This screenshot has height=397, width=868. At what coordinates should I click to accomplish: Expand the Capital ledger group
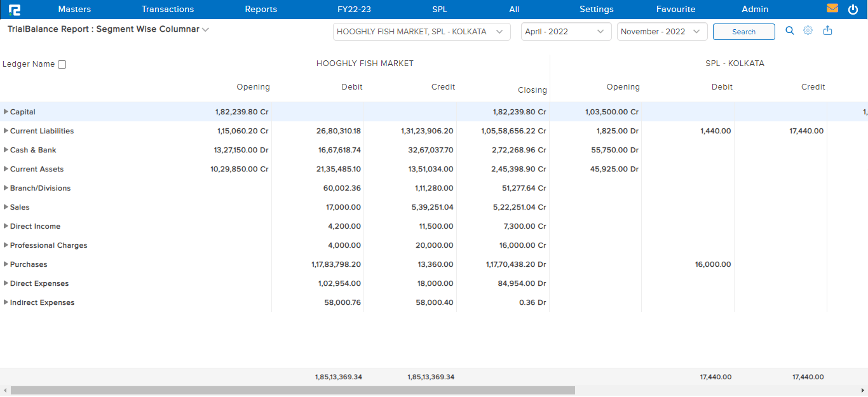(x=6, y=112)
